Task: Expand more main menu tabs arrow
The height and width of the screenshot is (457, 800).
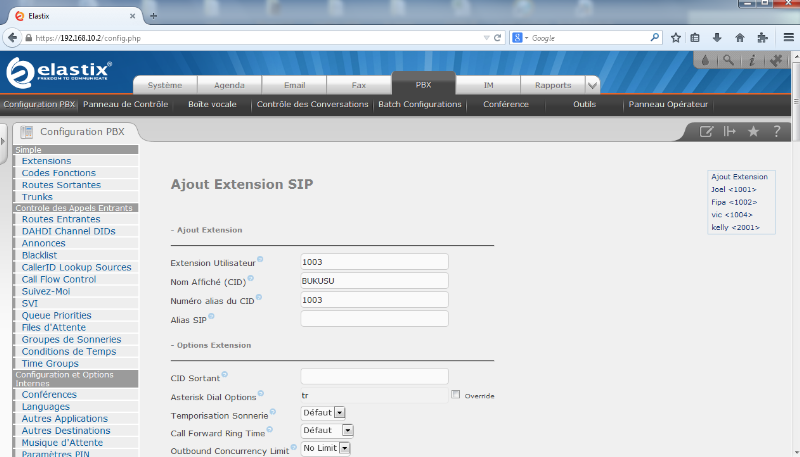Action: coord(592,85)
